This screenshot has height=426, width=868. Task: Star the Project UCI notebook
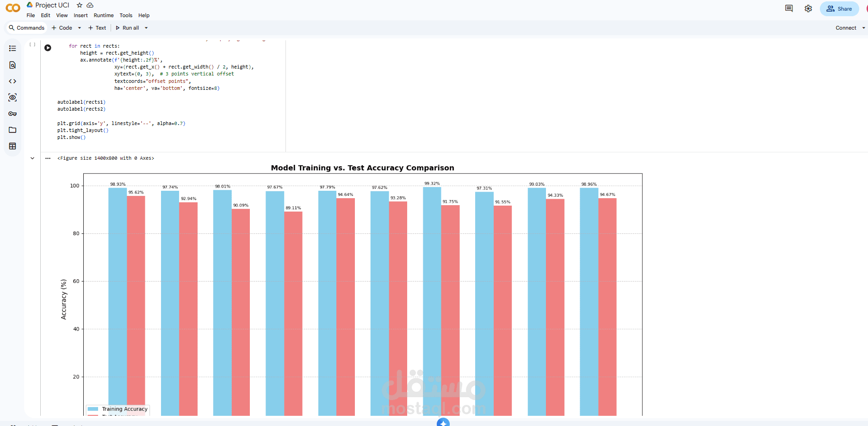80,5
